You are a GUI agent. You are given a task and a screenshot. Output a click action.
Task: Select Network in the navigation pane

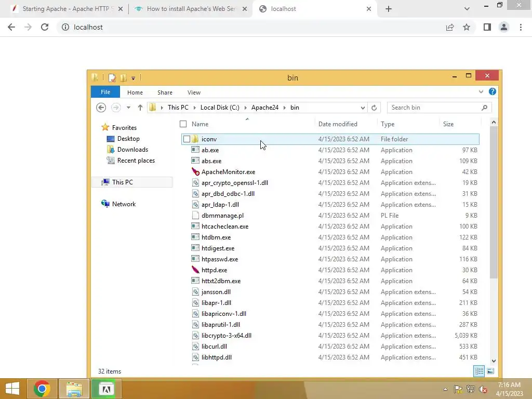point(124,204)
